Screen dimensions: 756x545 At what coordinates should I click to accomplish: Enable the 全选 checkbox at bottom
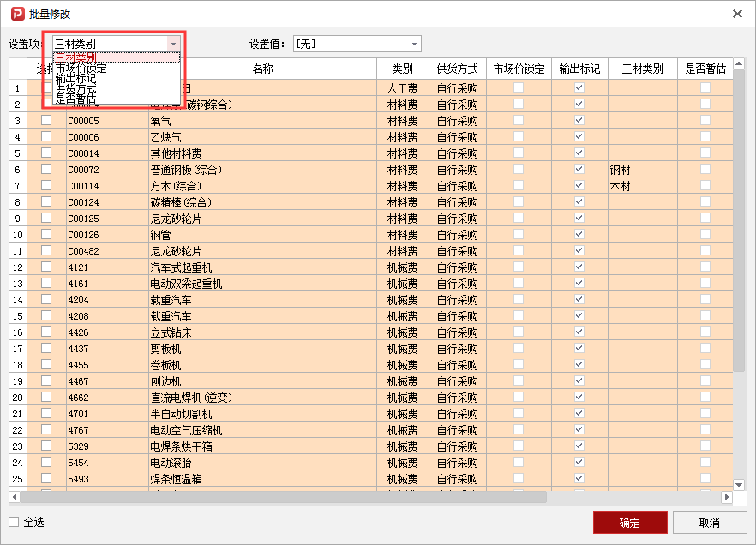(x=15, y=522)
